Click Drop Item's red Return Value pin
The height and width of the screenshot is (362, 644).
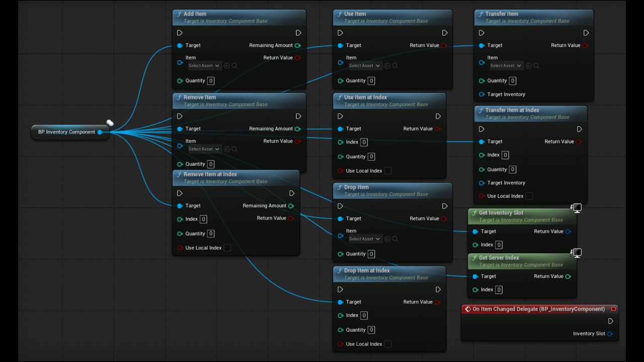point(444,218)
